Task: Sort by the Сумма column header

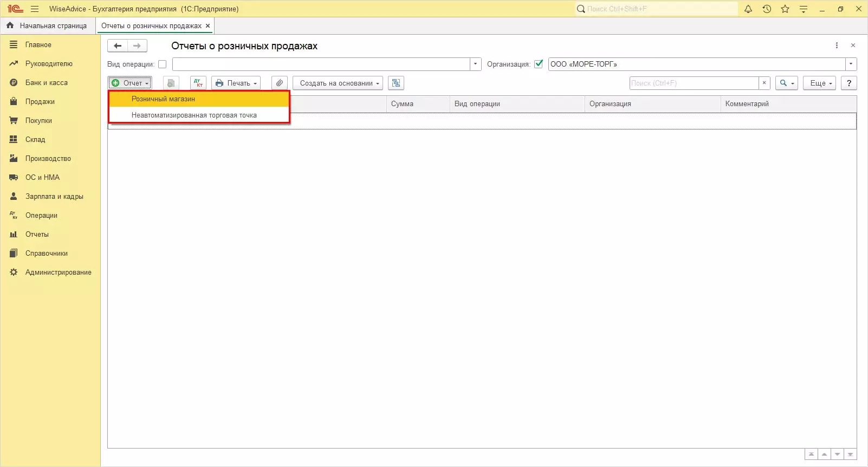Action: [x=418, y=104]
